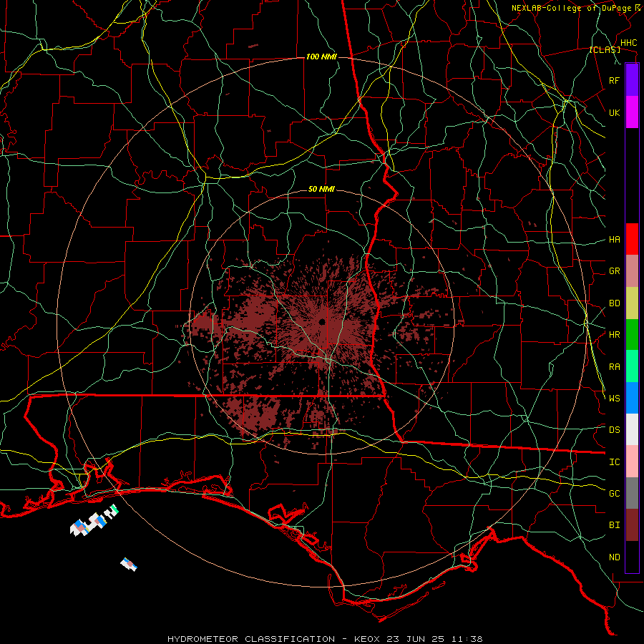Click the 11:38 timestamp

(467, 639)
